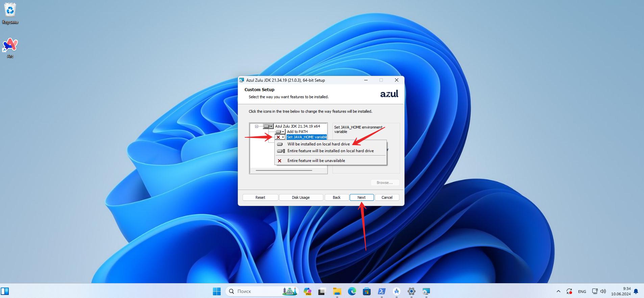Open Add to PATH feature dropdown
644x298 pixels.
coord(280,132)
